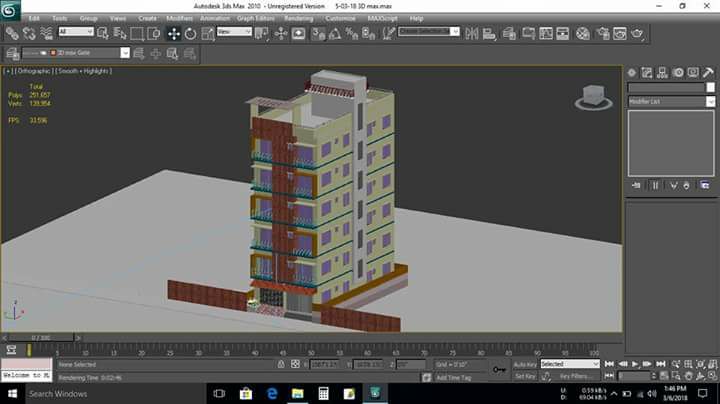Click the Set Key button
720x404 pixels.
(x=525, y=376)
